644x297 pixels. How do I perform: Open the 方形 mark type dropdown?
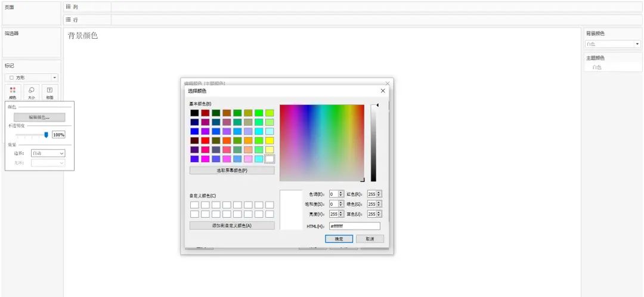pyautogui.click(x=32, y=78)
